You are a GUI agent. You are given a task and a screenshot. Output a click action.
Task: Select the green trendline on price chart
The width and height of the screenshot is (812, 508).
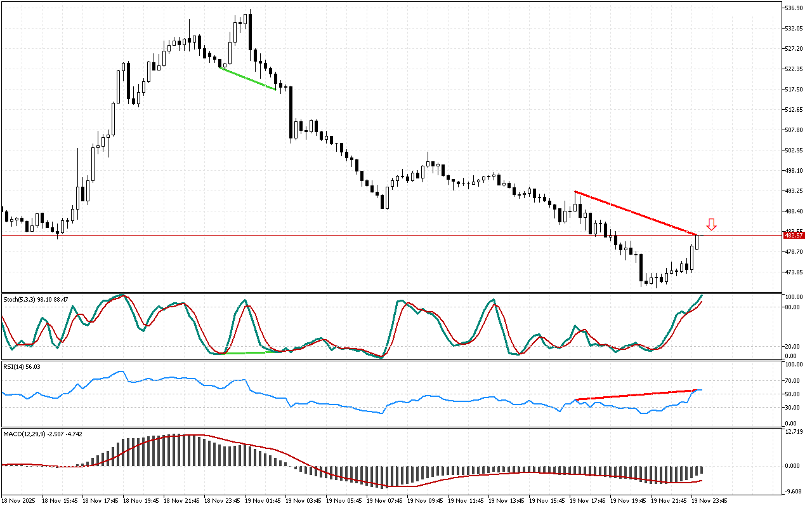(247, 79)
